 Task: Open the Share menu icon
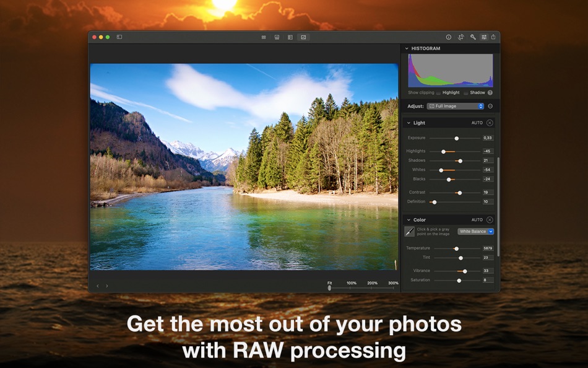coord(493,37)
